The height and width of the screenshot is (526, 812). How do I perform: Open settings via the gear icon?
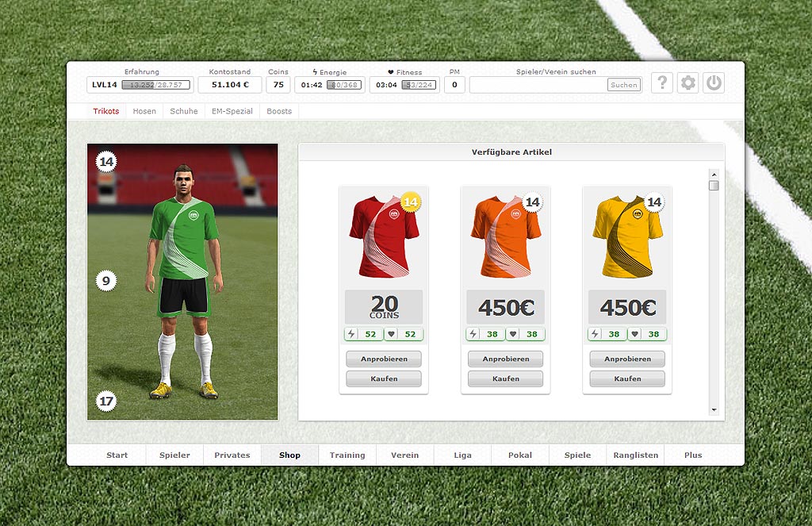[688, 83]
